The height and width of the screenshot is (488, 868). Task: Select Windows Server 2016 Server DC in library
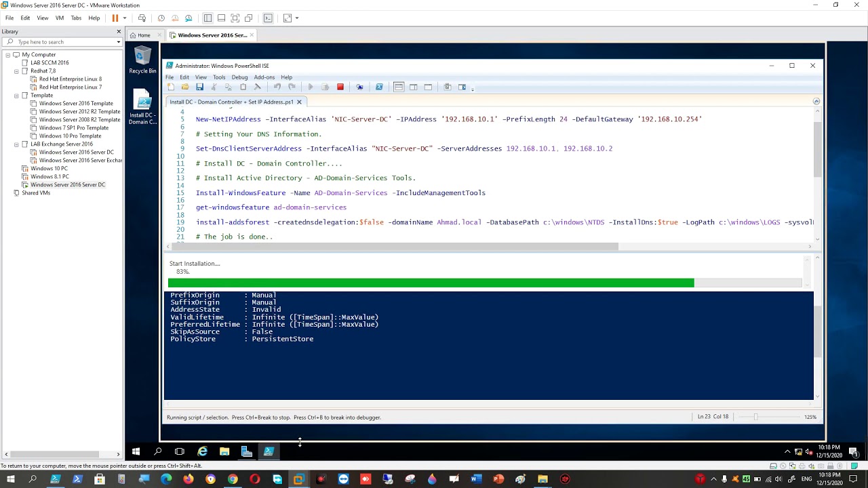[67, 185]
